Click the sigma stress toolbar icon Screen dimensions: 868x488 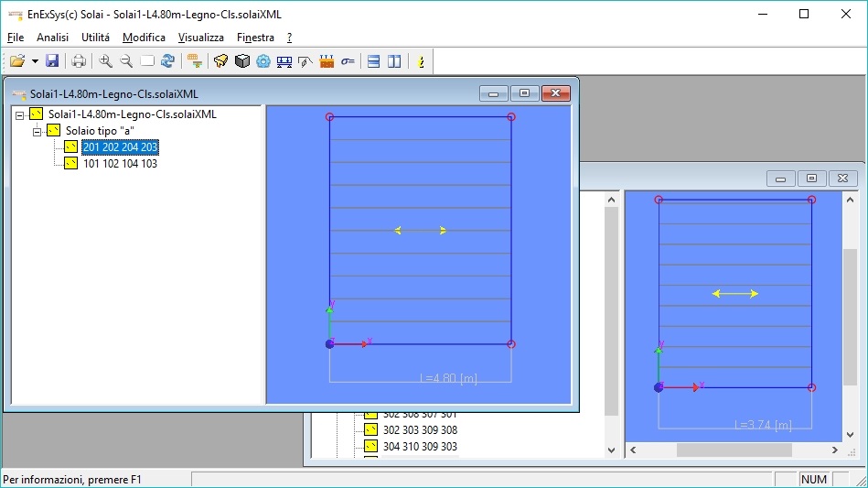[348, 61]
